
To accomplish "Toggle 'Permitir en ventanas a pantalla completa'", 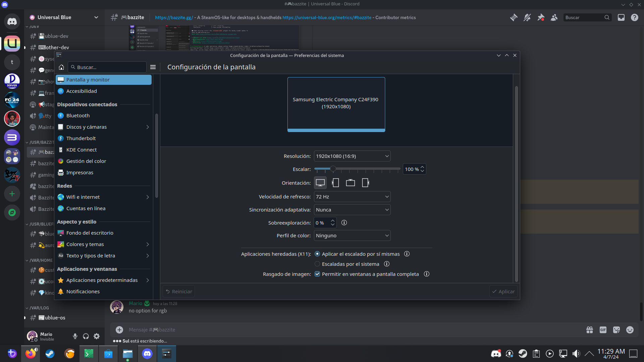I will pyautogui.click(x=317, y=274).
